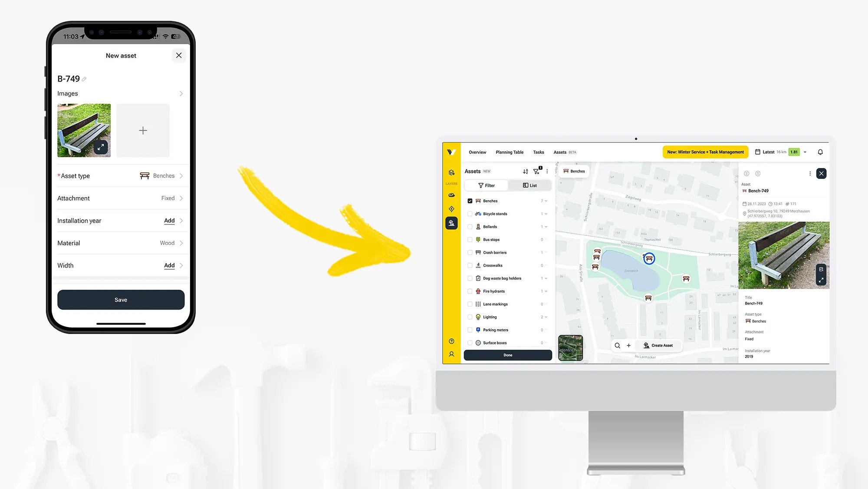The height and width of the screenshot is (489, 868).
Task: Toggle the Benches layer checkbox on
Action: [471, 200]
